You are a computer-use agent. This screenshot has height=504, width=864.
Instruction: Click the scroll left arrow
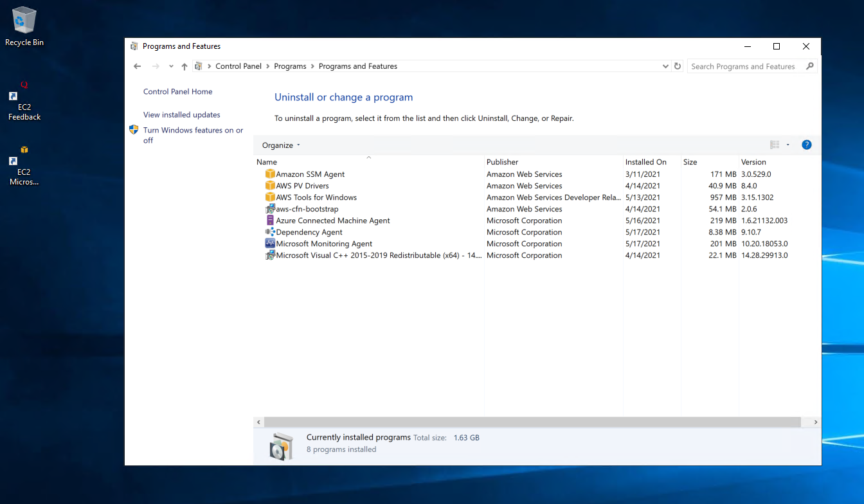pos(258,422)
